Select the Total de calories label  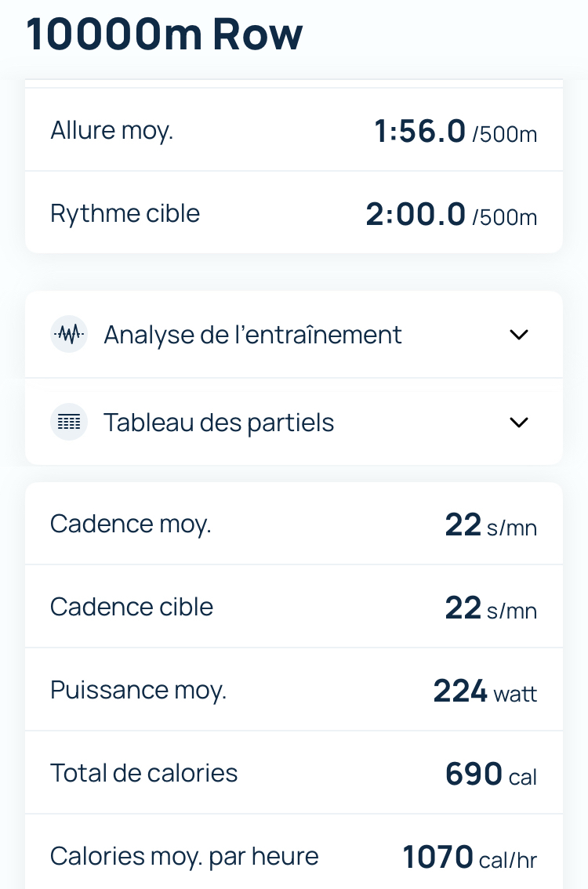(x=143, y=773)
